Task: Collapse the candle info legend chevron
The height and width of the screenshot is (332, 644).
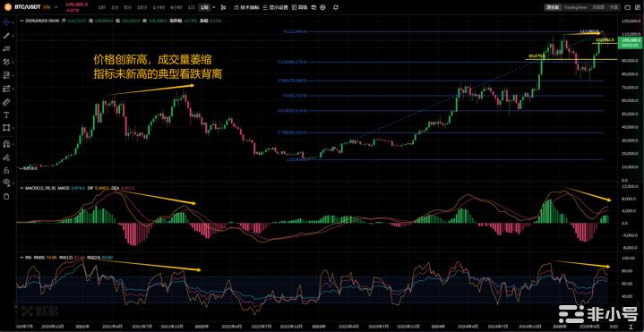Action: coord(21,20)
